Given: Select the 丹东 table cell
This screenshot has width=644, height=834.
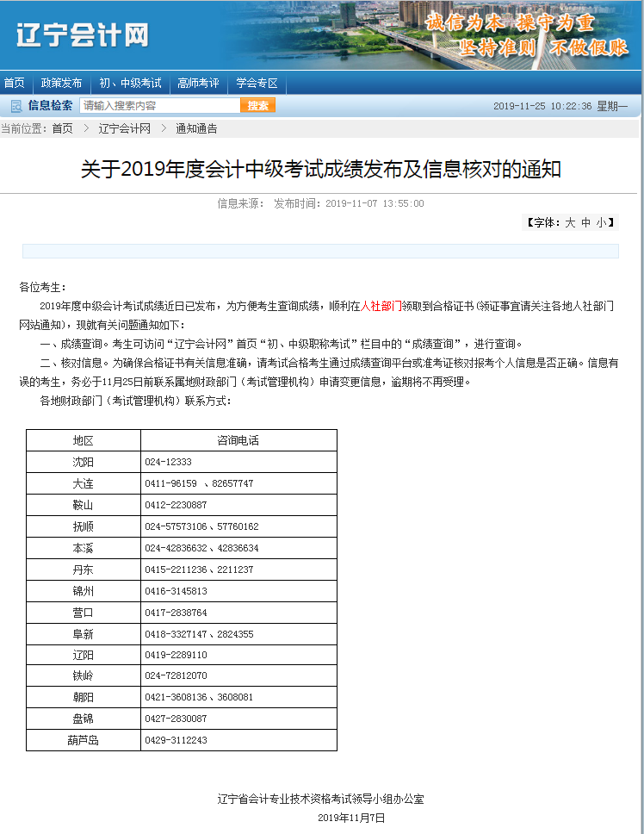Looking at the screenshot, I should 84,569.
